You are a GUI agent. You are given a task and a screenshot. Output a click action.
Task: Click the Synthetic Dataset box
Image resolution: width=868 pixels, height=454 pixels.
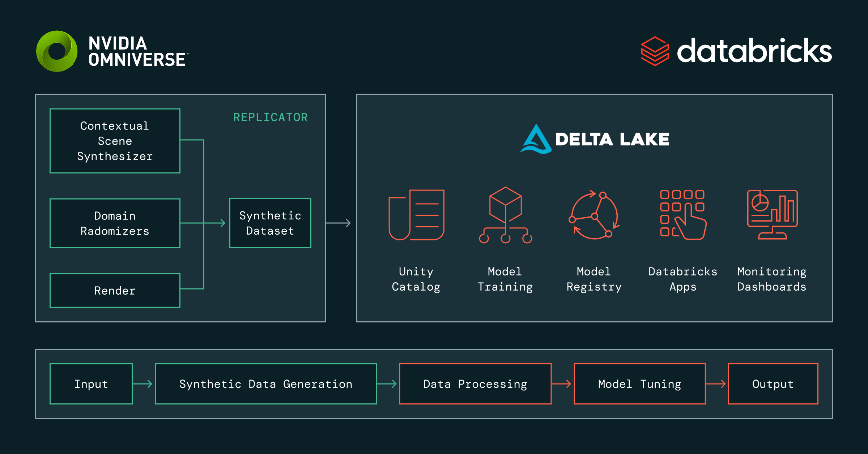(x=270, y=223)
